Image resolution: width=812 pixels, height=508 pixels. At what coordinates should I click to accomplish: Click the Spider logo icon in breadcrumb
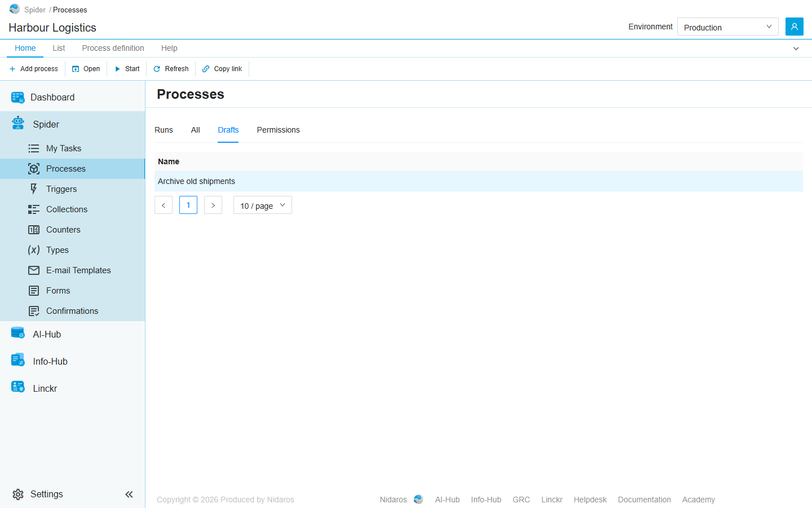[15, 9]
